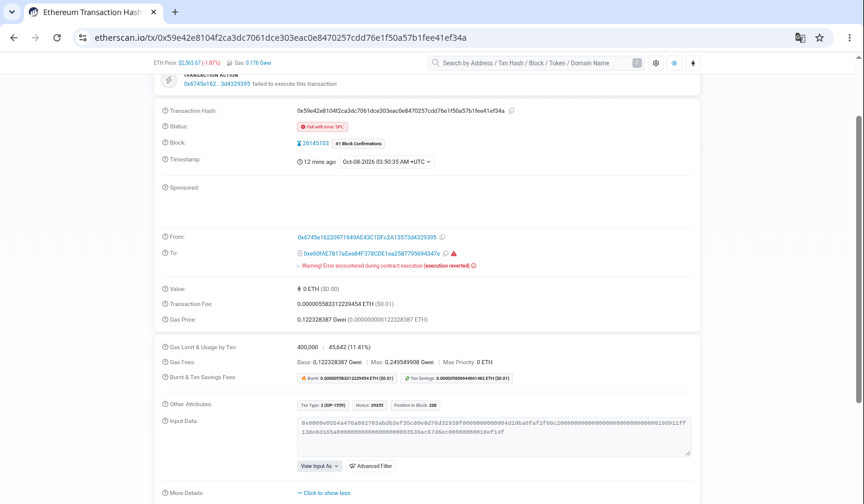
Task: Click the Advanced Filter button
Action: [x=371, y=466]
